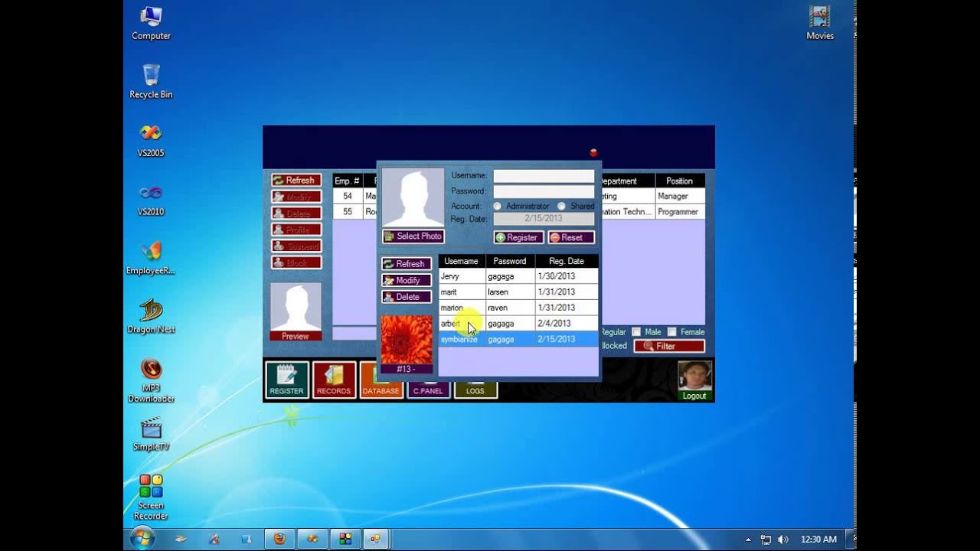Select the SimpleTV desktop icon
This screenshot has width=980, height=551.
[151, 434]
